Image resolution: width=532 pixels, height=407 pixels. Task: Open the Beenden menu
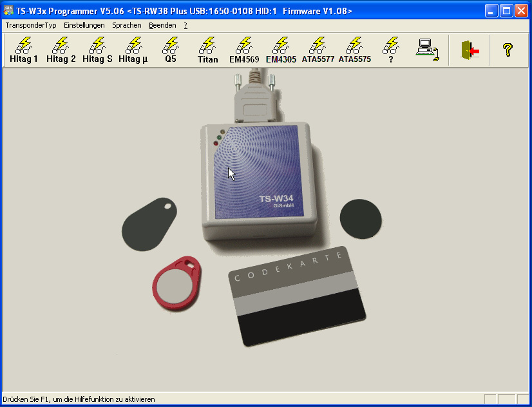point(162,25)
